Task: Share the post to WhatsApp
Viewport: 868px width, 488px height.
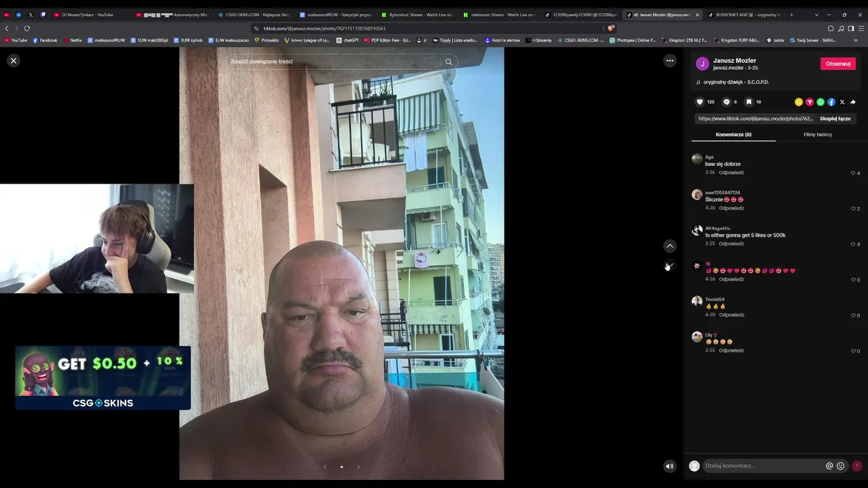Action: (821, 102)
